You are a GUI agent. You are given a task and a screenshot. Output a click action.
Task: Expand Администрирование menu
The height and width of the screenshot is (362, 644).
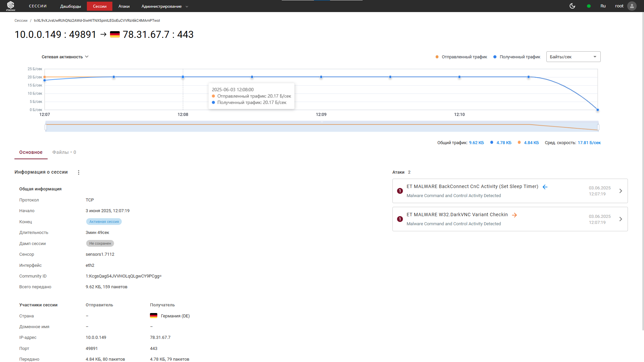tap(165, 6)
